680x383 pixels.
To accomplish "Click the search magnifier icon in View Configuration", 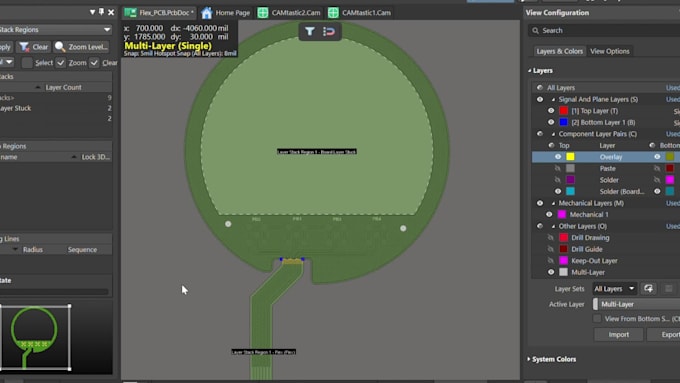I will (536, 30).
